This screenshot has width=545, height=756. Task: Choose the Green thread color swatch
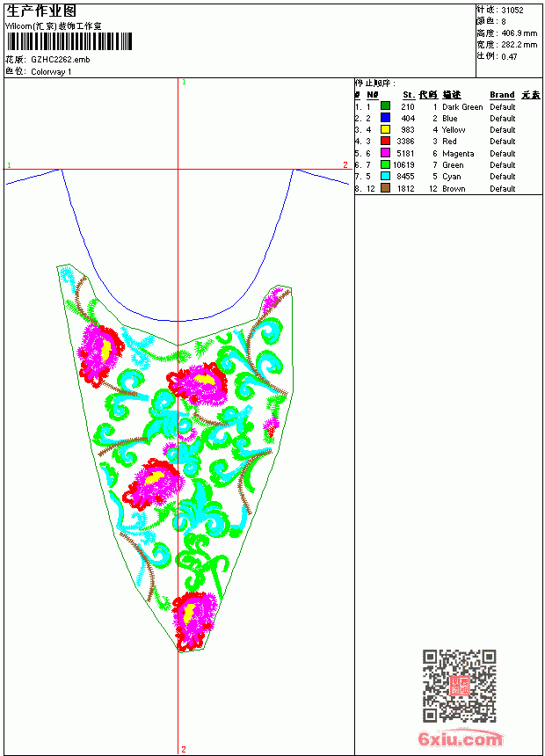tap(385, 164)
